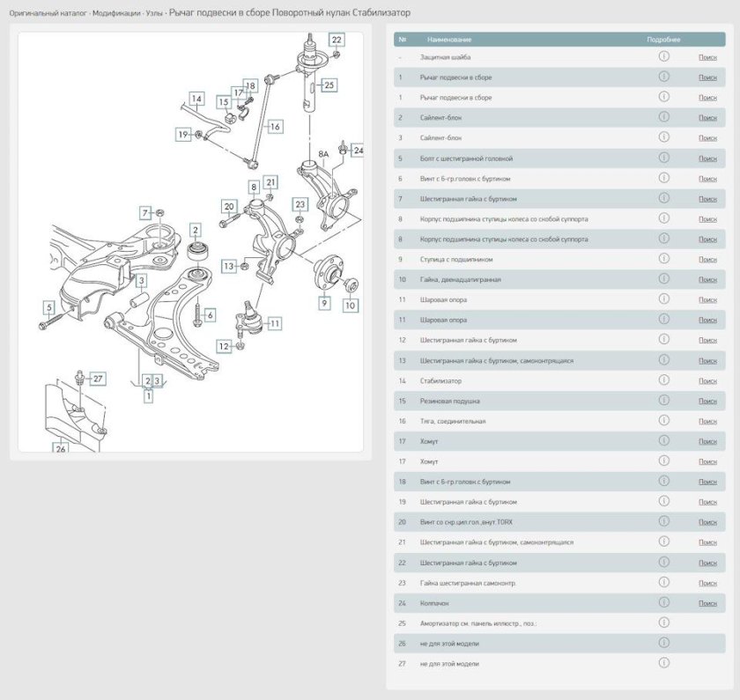The height and width of the screenshot is (700, 740).
Task: Go to Оригинальный каталог breadcrumb
Action: tap(48, 14)
